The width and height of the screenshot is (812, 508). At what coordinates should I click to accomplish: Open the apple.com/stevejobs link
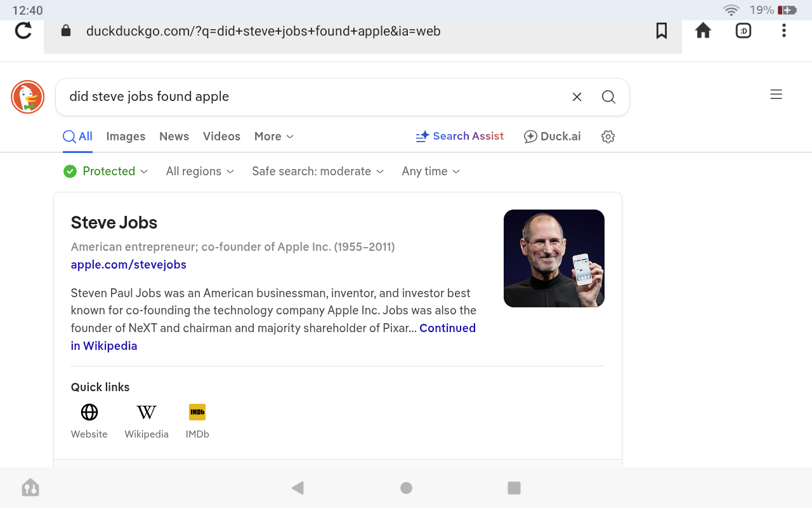(x=129, y=265)
